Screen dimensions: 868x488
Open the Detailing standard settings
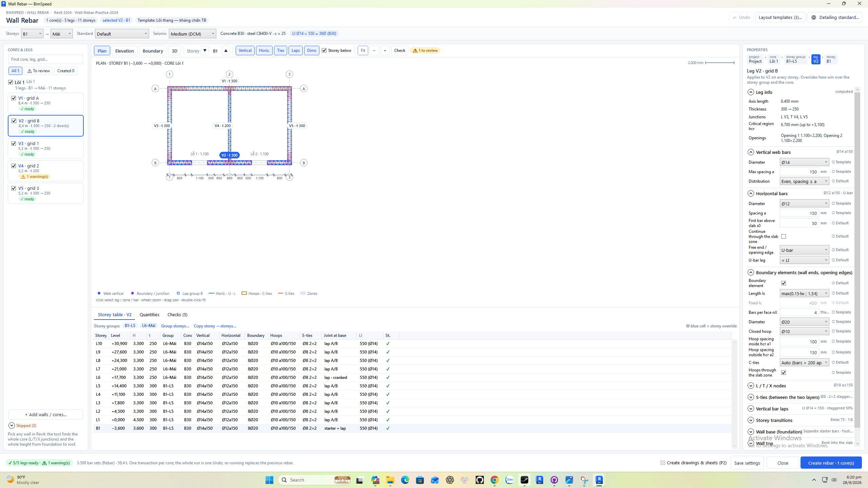[835, 17]
